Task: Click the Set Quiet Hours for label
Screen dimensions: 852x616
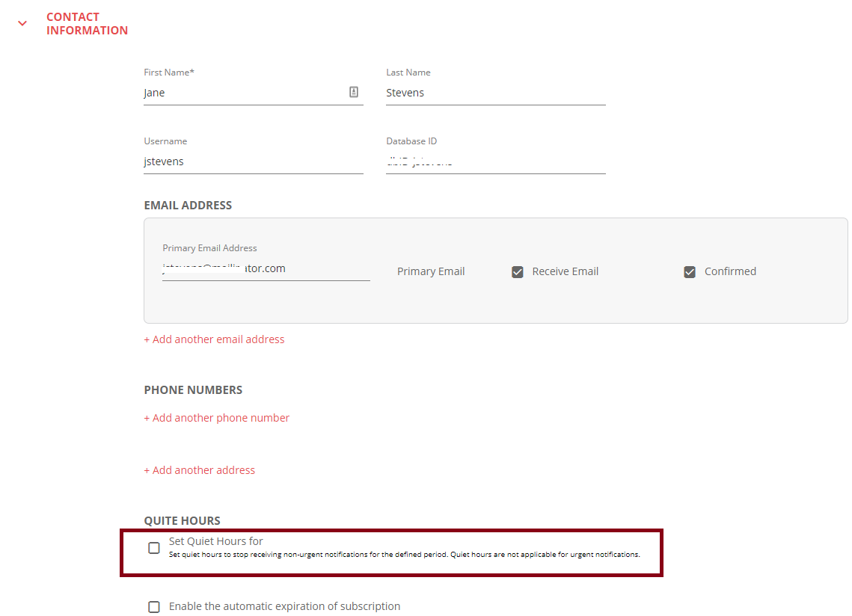Action: click(215, 541)
